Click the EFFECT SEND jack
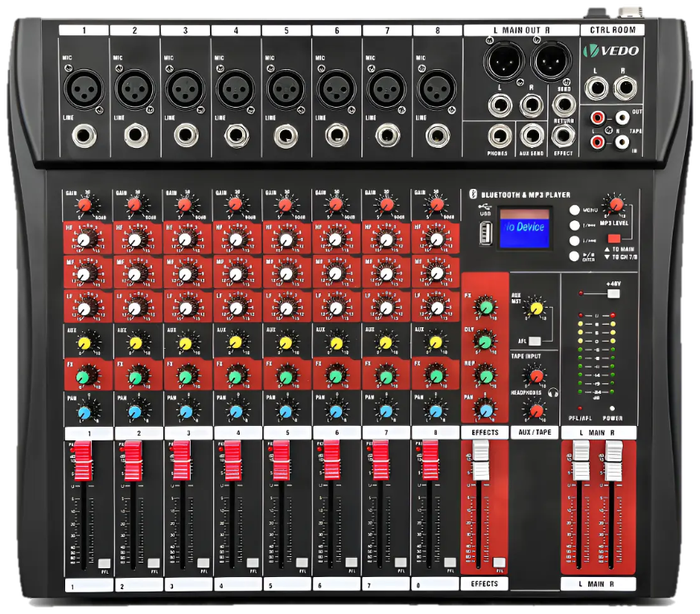 pyautogui.click(x=564, y=105)
